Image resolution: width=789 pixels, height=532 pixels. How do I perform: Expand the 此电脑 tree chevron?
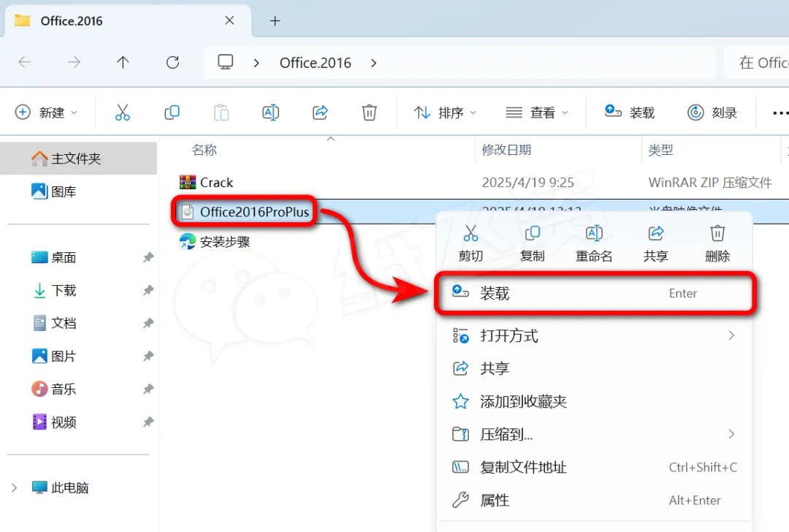click(14, 487)
